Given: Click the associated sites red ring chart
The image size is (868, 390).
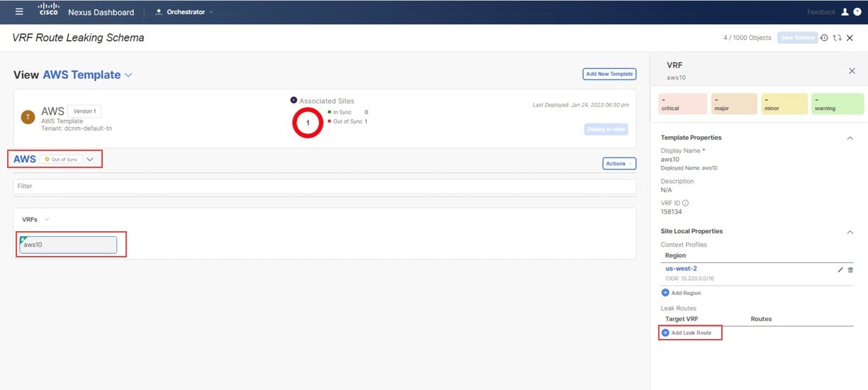Looking at the screenshot, I should pos(308,123).
